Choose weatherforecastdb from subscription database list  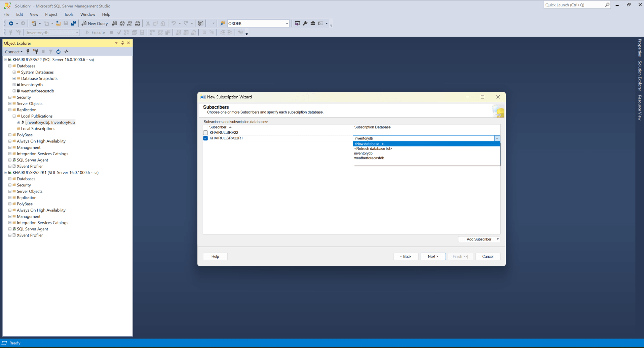coord(369,158)
